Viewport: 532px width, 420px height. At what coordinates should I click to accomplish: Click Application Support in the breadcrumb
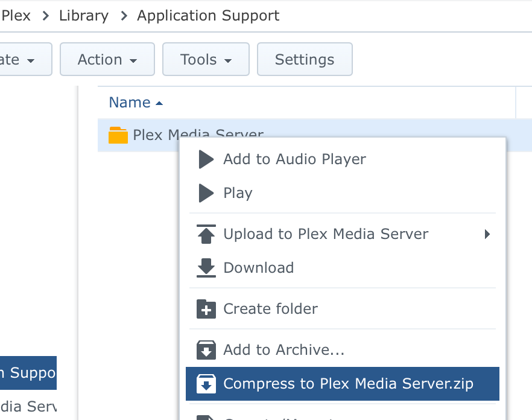(208, 16)
